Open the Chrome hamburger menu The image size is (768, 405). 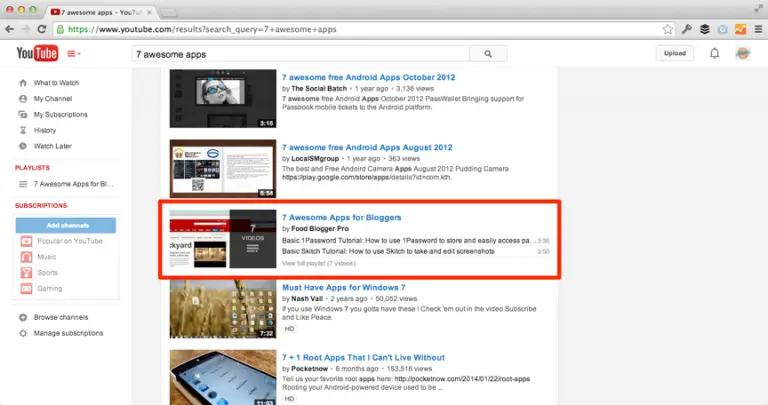(x=758, y=29)
